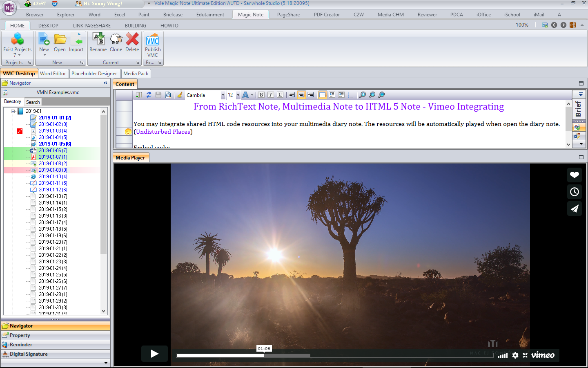This screenshot has width=588, height=368.
Task: Open the Cambria font dropdown
Action: (223, 95)
